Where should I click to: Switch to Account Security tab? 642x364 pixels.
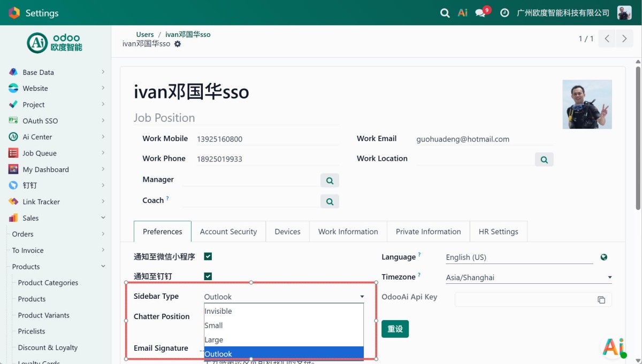228,231
